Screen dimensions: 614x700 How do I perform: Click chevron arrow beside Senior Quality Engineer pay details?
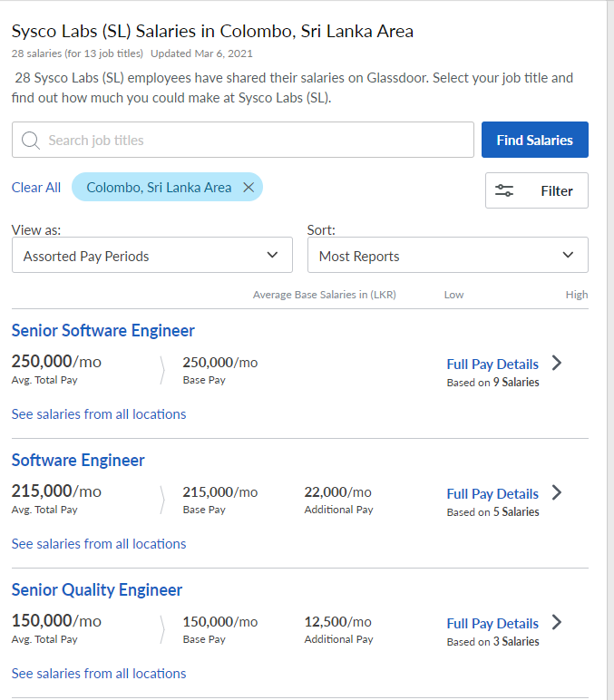556,622
